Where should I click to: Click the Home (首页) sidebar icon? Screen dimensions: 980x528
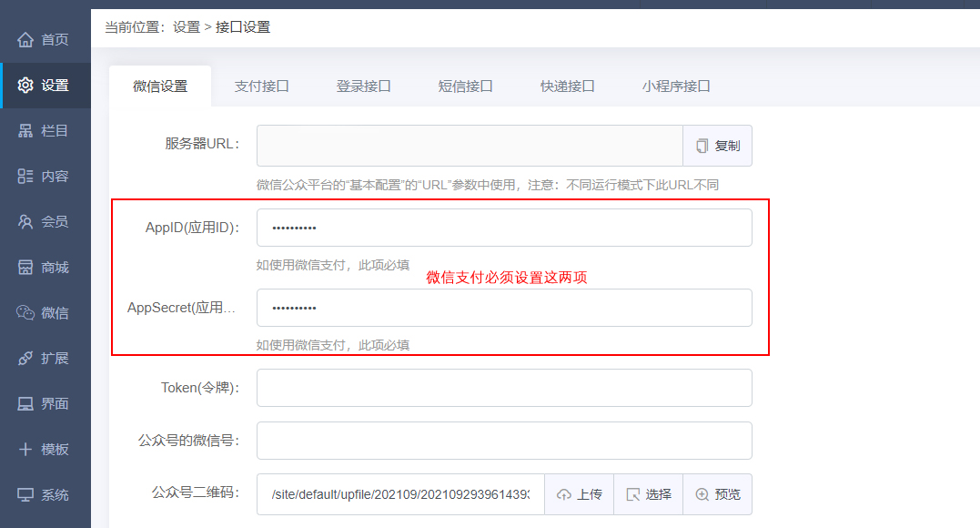pyautogui.click(x=25, y=40)
